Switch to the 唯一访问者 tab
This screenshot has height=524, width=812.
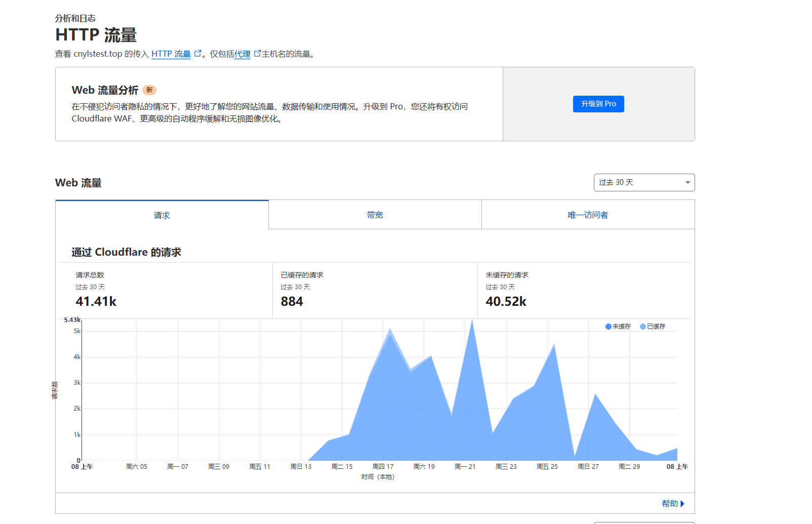click(x=588, y=215)
